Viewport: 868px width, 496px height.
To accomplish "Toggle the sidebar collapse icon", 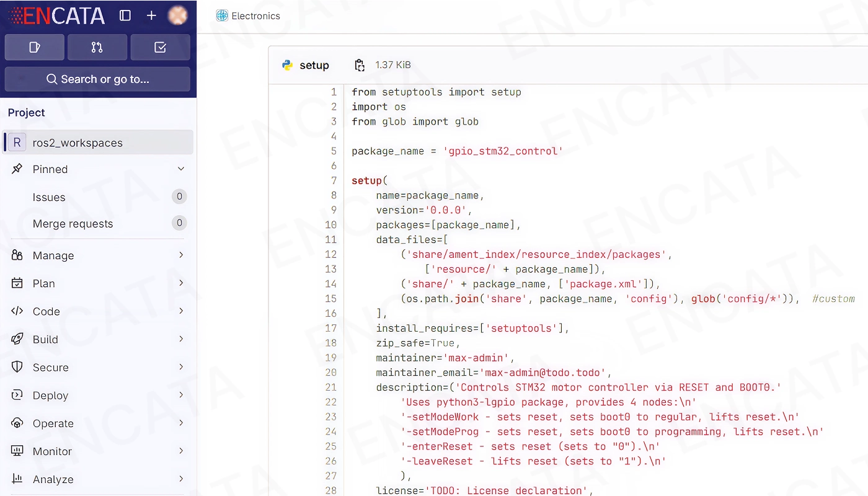I will [x=125, y=15].
